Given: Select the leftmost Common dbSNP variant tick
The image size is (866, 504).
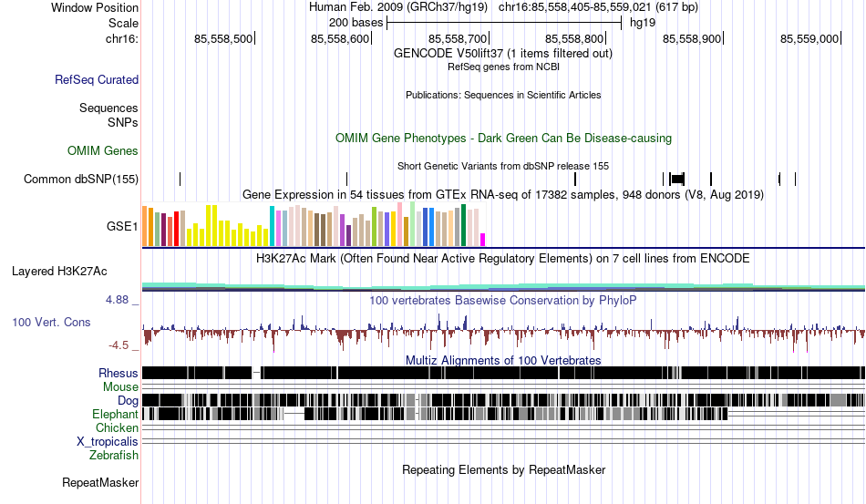Looking at the screenshot, I should pos(180,179).
